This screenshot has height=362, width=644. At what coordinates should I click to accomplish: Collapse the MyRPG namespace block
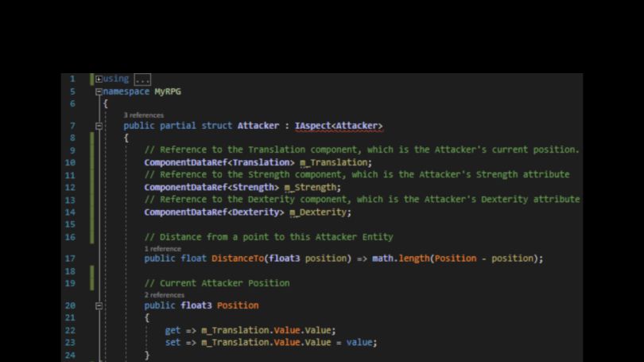[99, 91]
